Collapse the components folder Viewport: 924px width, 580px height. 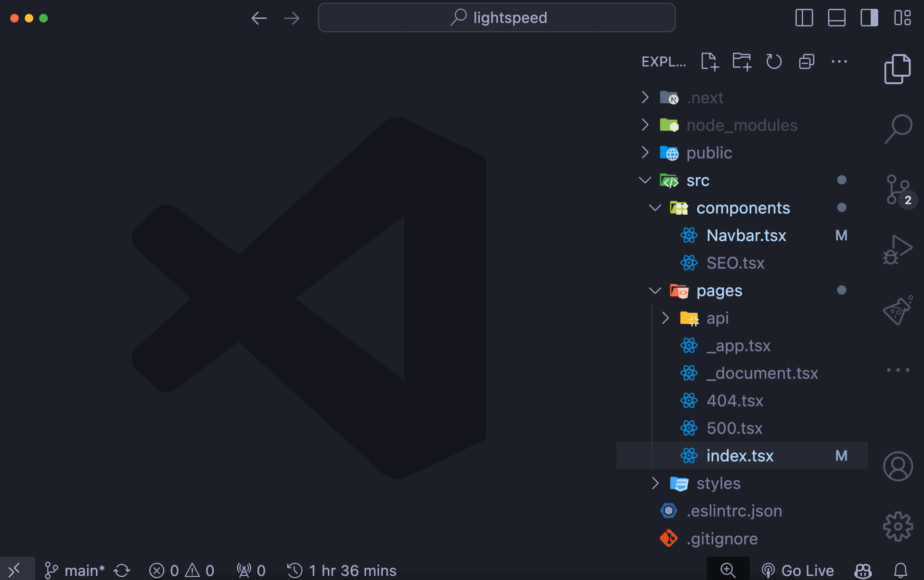pos(742,208)
